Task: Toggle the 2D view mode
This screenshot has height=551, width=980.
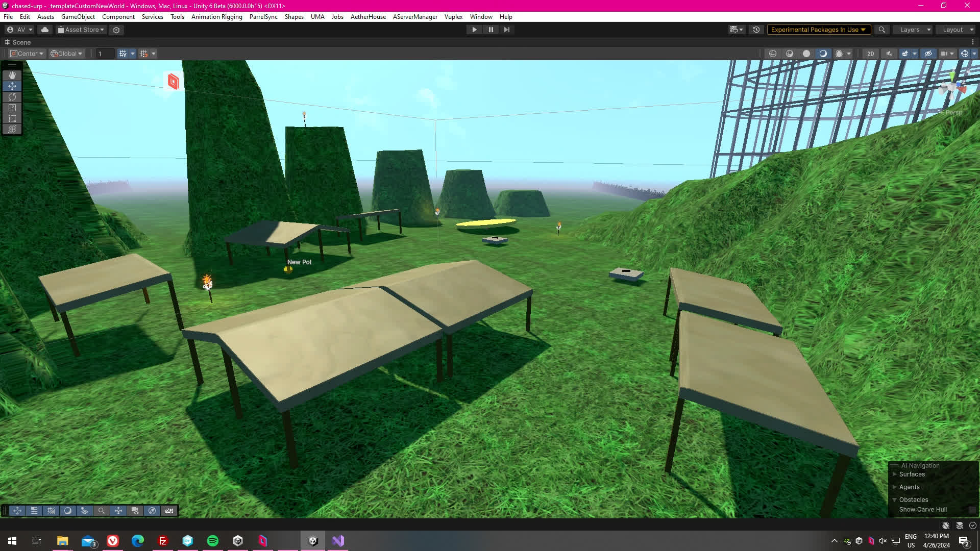Action: tap(870, 54)
